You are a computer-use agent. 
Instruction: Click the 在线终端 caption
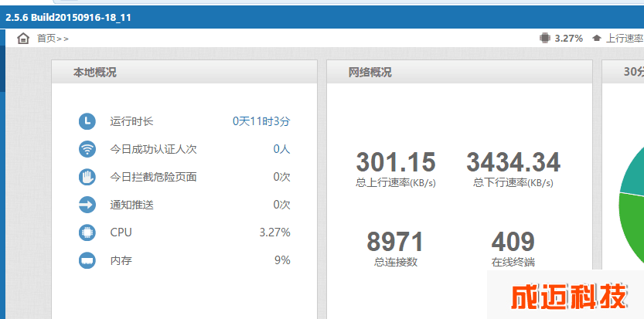tap(513, 263)
